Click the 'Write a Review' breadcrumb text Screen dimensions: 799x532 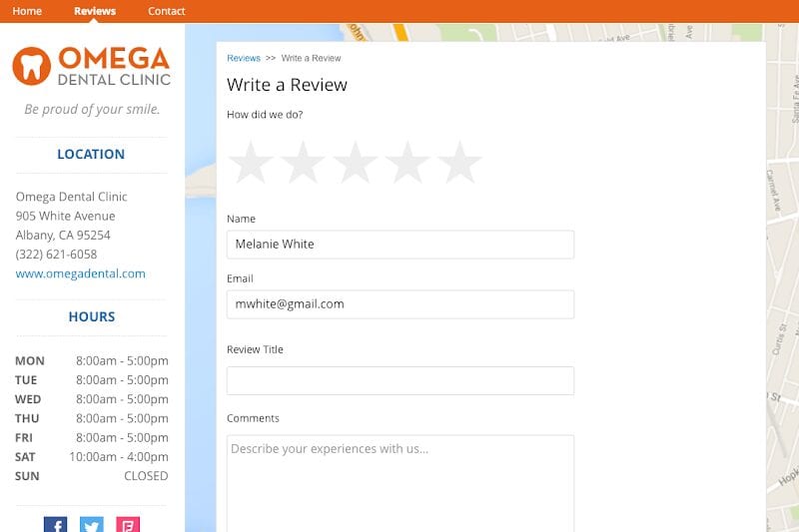click(x=311, y=58)
